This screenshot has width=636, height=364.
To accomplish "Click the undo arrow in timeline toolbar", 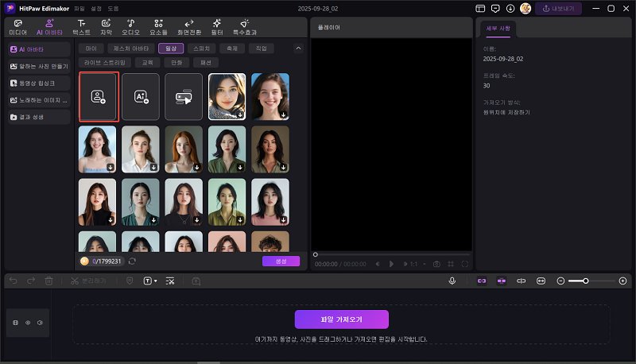I will click(14, 281).
